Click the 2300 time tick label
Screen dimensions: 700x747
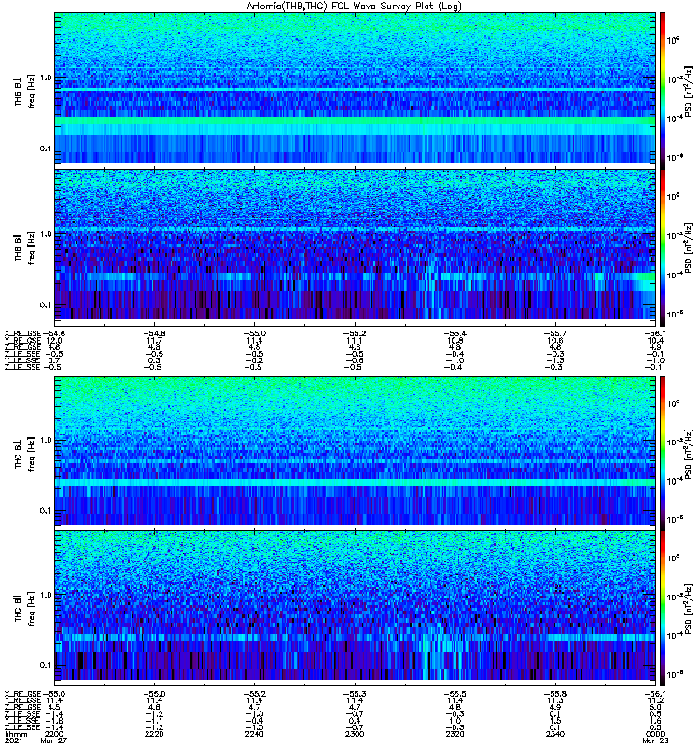355,734
